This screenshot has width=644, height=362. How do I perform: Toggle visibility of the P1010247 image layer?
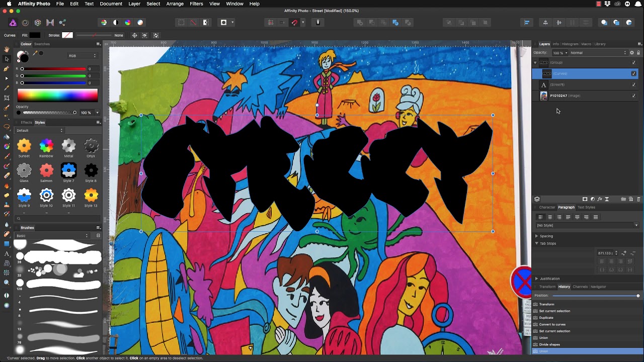[x=634, y=96]
